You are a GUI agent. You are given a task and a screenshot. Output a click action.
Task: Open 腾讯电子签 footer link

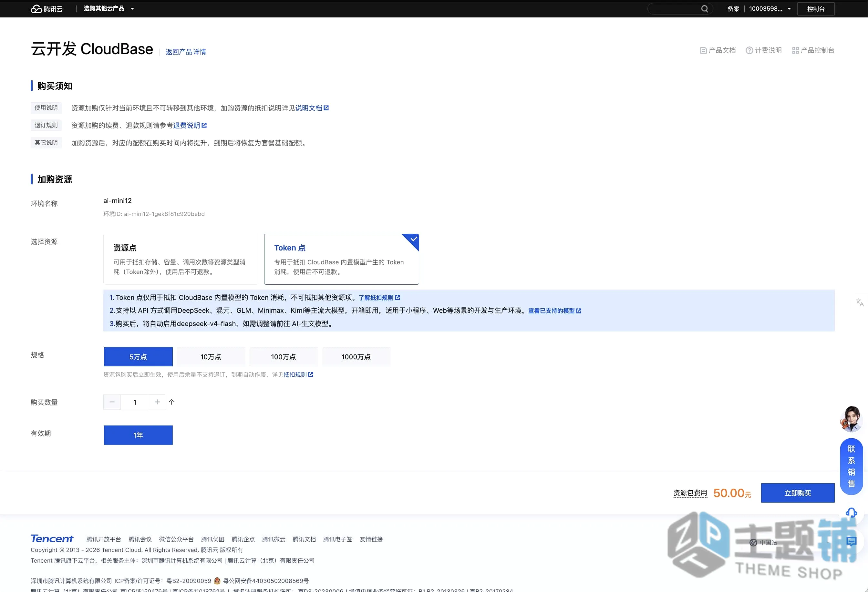point(338,539)
